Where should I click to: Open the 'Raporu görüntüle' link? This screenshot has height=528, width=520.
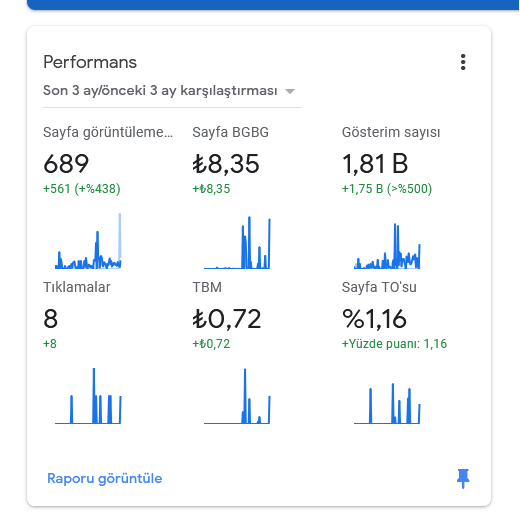point(105,478)
